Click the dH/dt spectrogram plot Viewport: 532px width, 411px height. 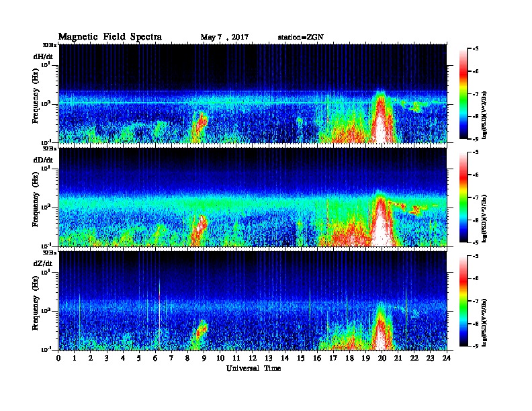[x=253, y=93]
